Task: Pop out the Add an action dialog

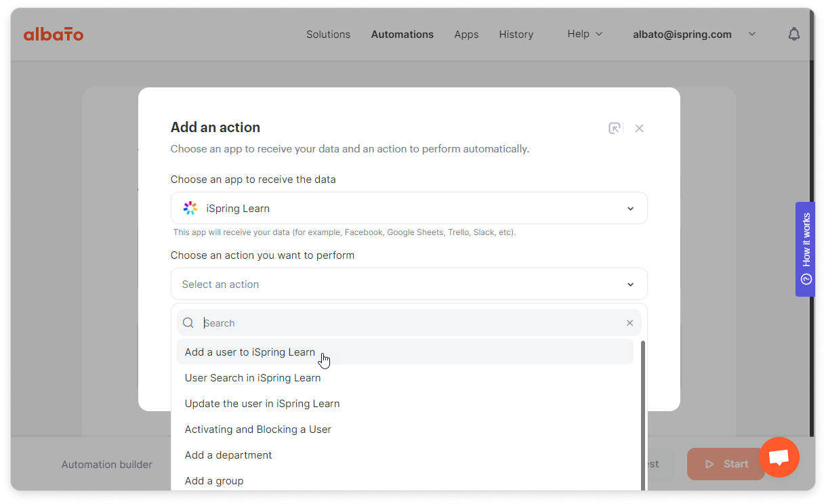Action: point(615,128)
